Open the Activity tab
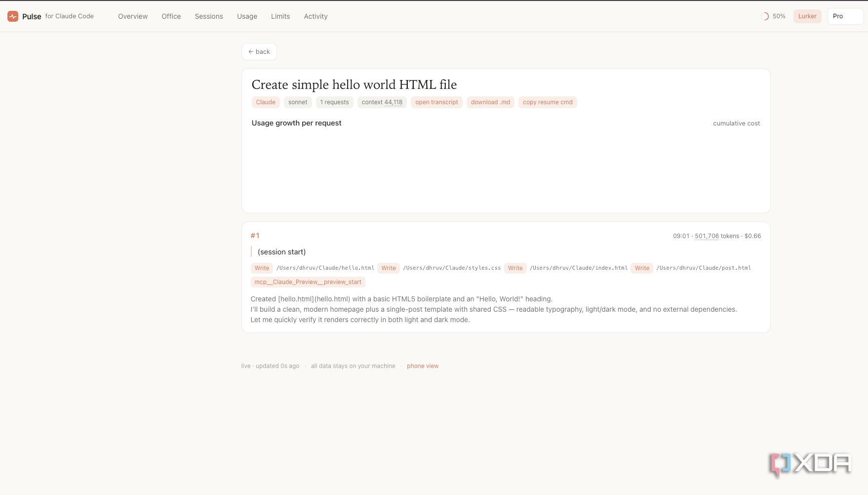868x495 pixels. pyautogui.click(x=316, y=16)
